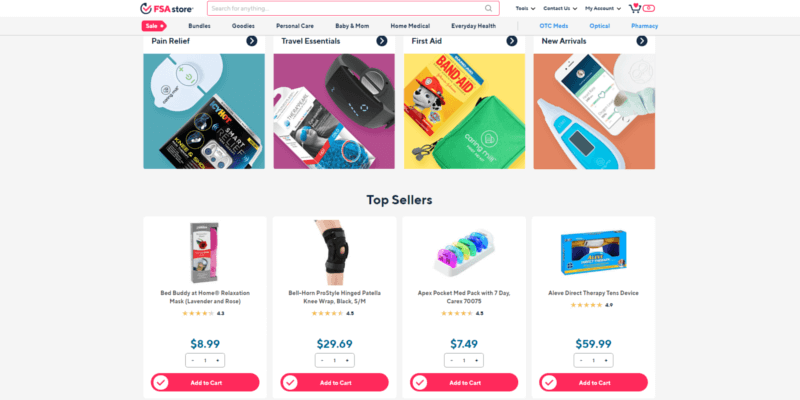Open the OTC Meds menu item
The height and width of the screenshot is (400, 800).
click(x=554, y=26)
